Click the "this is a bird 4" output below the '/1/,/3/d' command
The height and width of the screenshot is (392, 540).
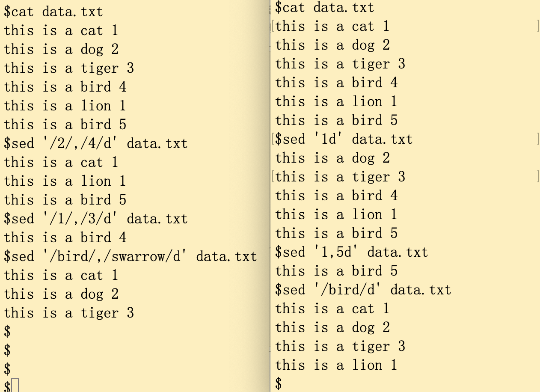tap(65, 238)
